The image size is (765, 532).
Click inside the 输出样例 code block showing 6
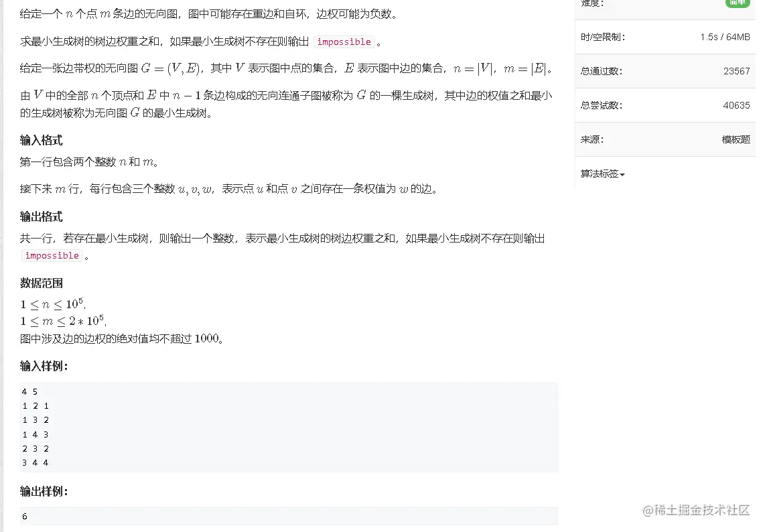[x=289, y=517]
